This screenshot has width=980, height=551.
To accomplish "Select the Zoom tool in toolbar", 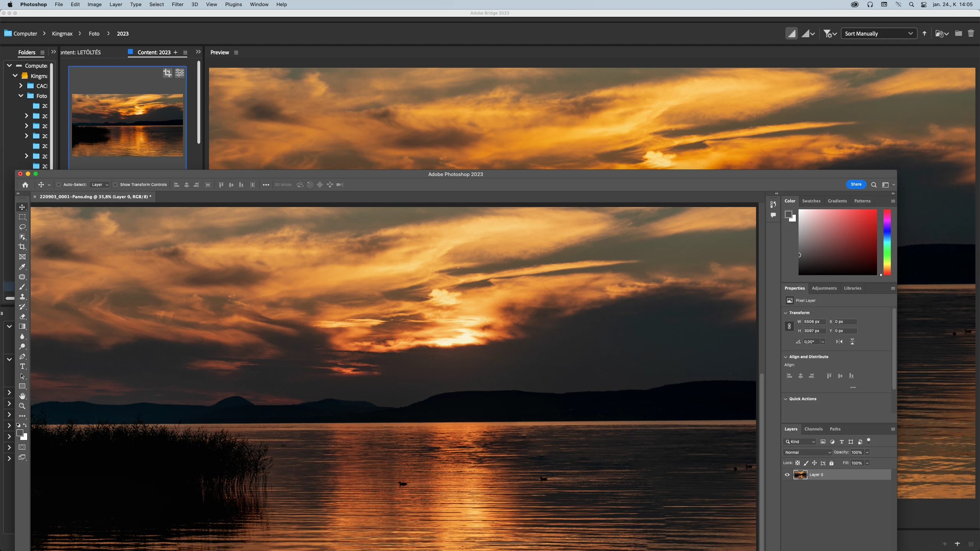I will click(x=22, y=406).
